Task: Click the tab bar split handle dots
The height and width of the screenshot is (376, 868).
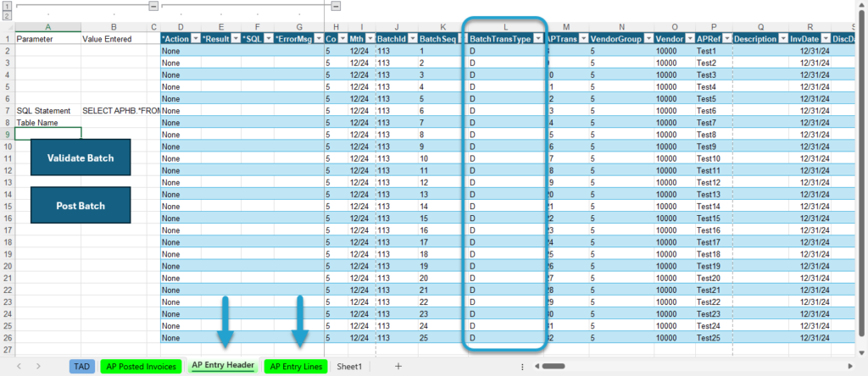Action: click(522, 366)
